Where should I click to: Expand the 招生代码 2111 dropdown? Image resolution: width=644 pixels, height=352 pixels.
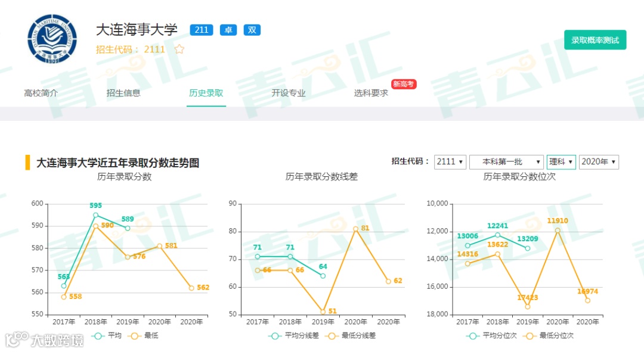click(x=450, y=161)
